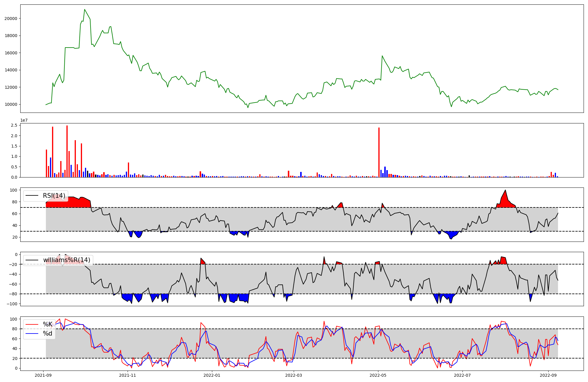Click the blue %d legend line swatch
588x382 pixels.
pyautogui.click(x=32, y=334)
